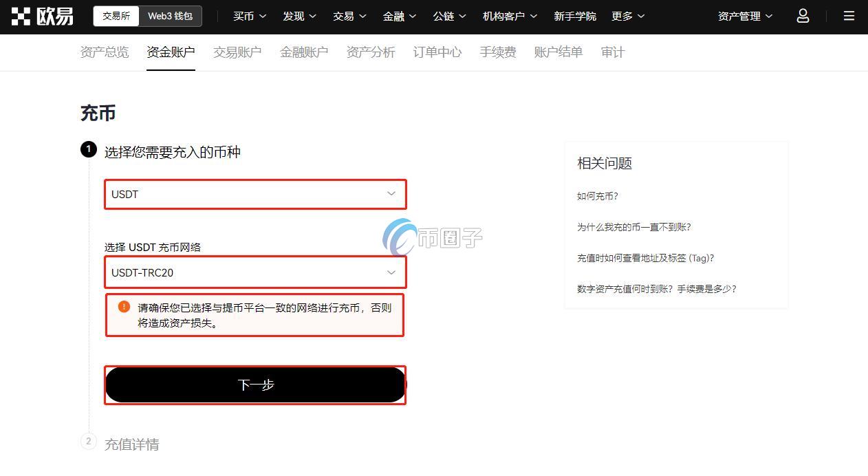Click the 下一步 button
The image size is (868, 476).
254,385
